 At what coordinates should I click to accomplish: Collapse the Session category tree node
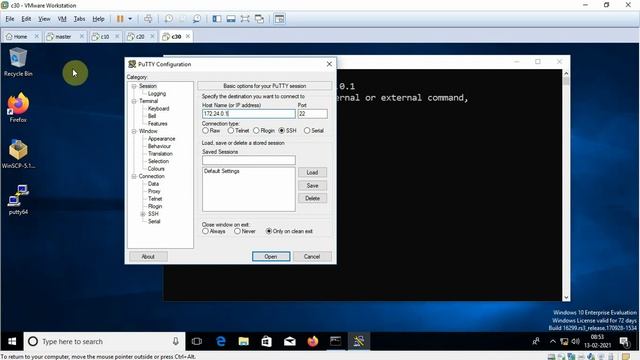pyautogui.click(x=134, y=86)
